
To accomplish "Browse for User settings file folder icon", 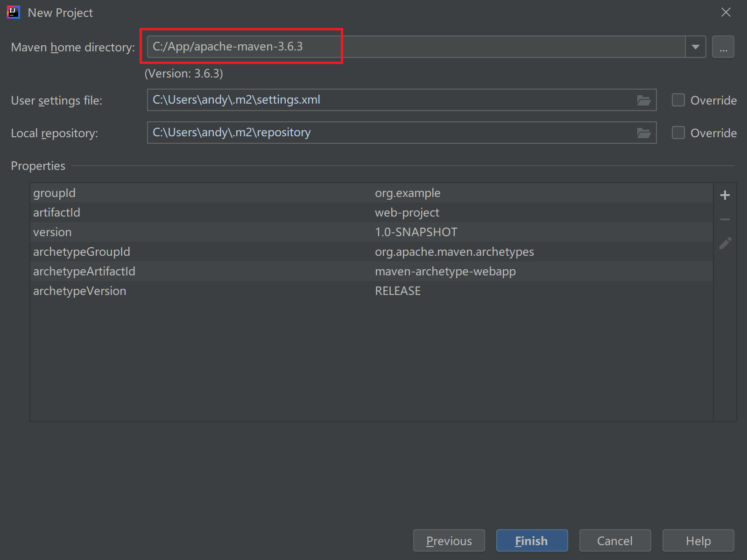I will click(x=644, y=100).
